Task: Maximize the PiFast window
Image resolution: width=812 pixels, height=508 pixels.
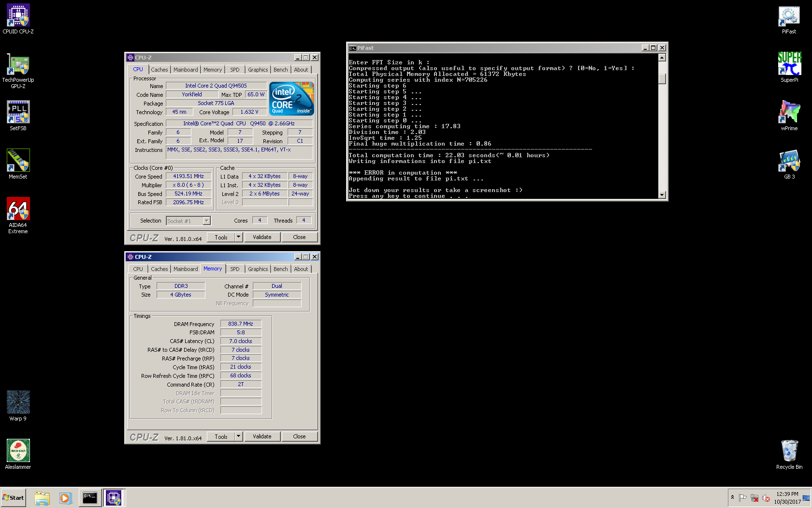Action: pos(653,48)
